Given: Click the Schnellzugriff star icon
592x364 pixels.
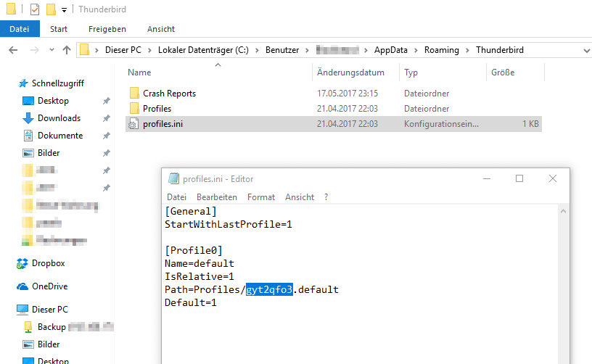Looking at the screenshot, I should coord(22,83).
